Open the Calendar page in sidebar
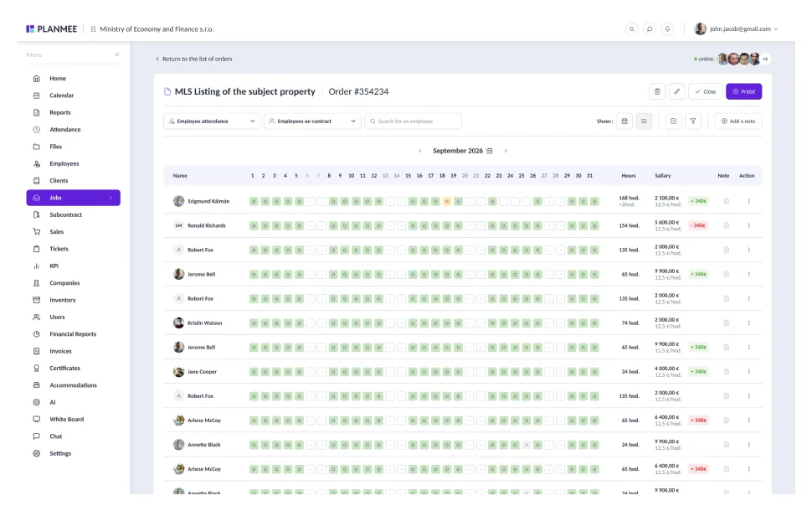Screen dimensions: 812x511 coord(61,95)
